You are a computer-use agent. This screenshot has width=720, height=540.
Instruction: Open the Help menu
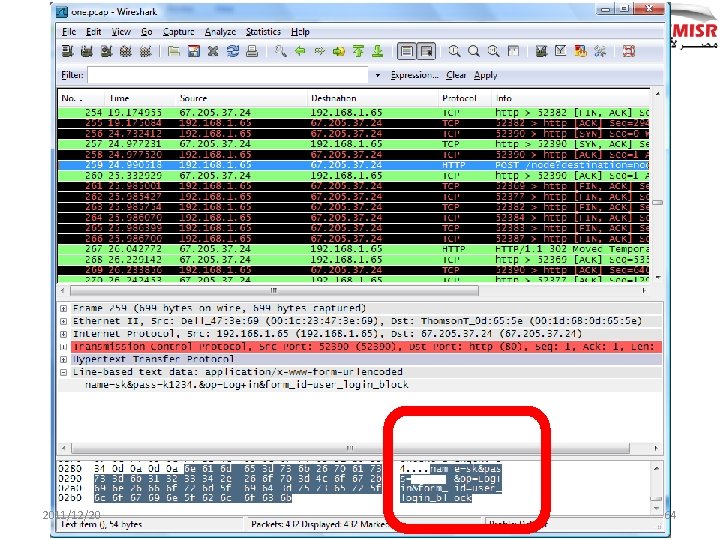tap(300, 32)
